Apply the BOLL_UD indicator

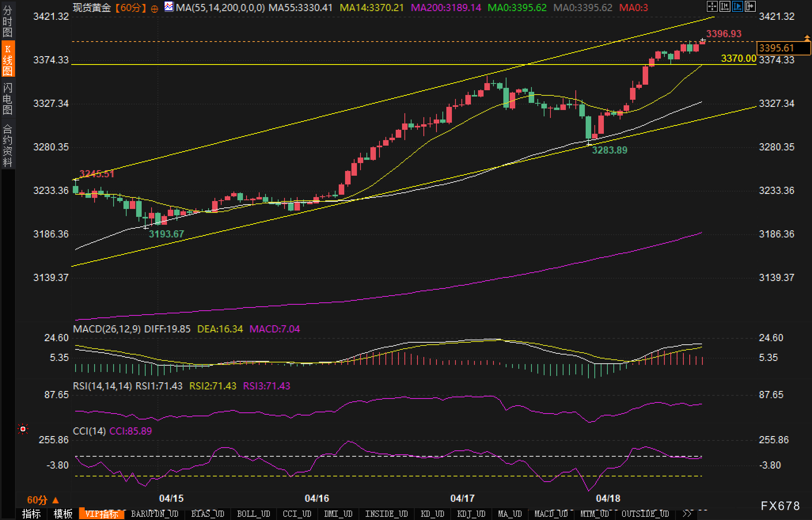pyautogui.click(x=253, y=514)
